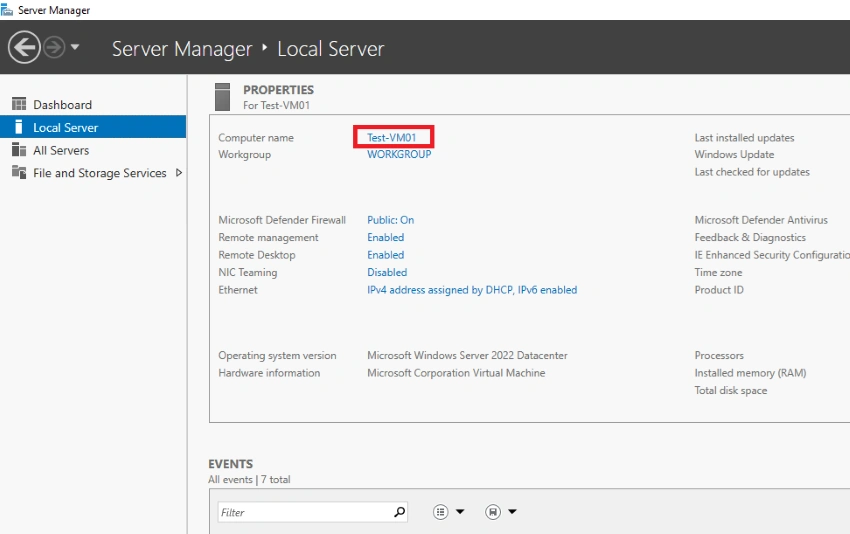Click the Ethernet label

[x=237, y=289]
